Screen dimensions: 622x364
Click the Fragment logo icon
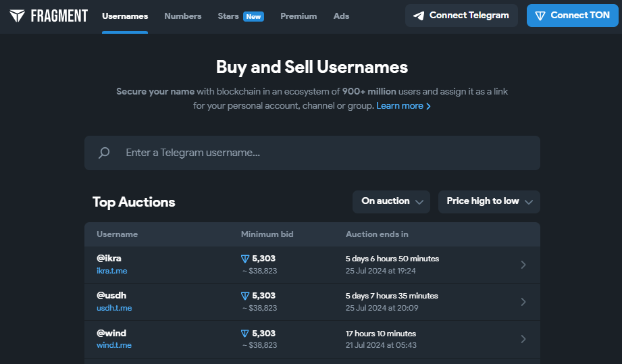click(x=17, y=16)
